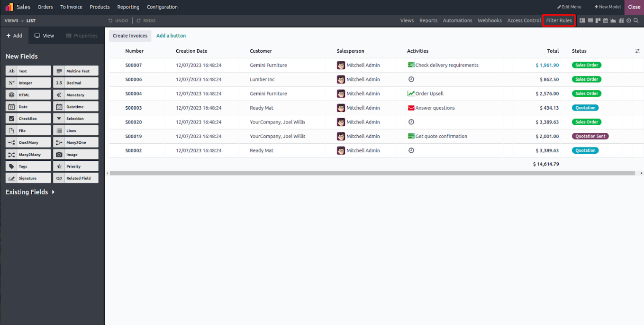Switch to the Kanban view icon

[598, 20]
